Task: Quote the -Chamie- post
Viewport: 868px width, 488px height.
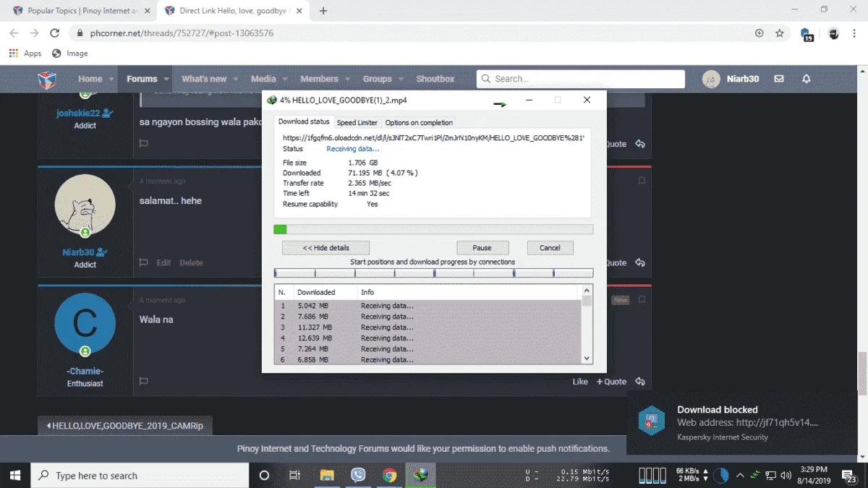Action: (x=612, y=382)
